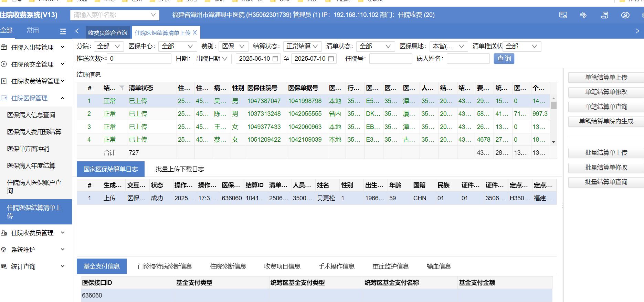Open the menu name search dropdown
644x302 pixels.
115,15
